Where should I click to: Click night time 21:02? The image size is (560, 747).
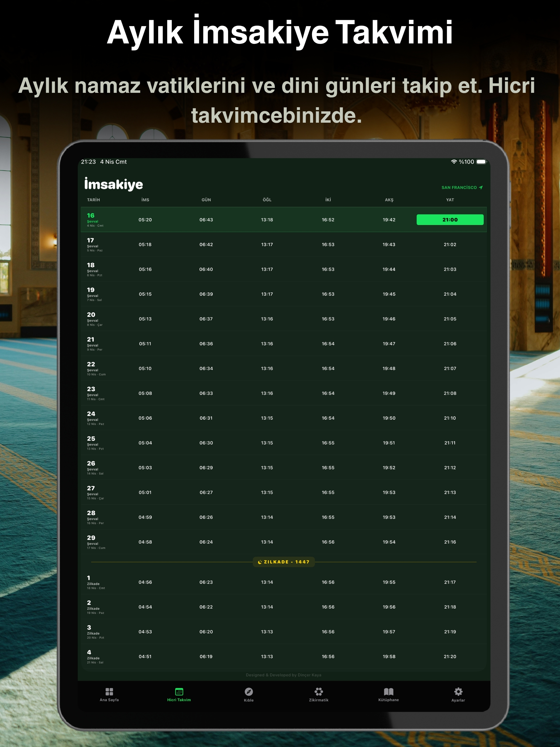click(450, 245)
